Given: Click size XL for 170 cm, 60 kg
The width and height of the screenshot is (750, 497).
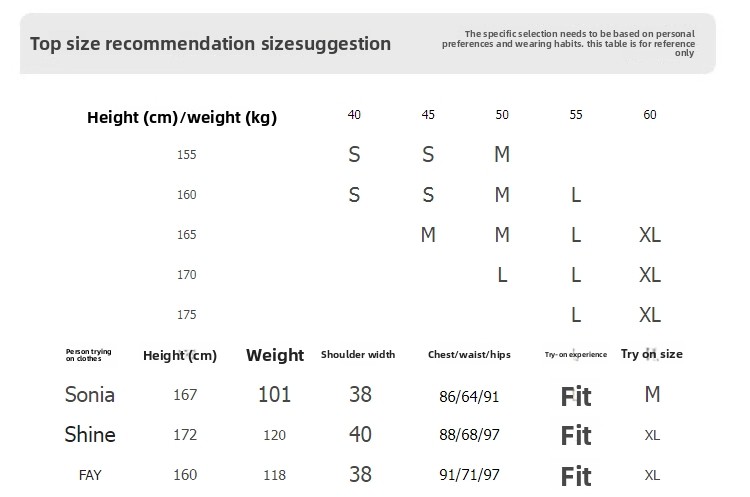Looking at the screenshot, I should pyautogui.click(x=650, y=275).
